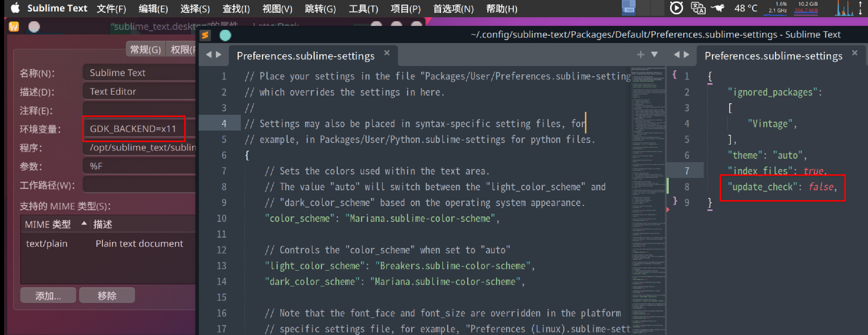868x335 pixels.
Task: Focus the empty 注释(E) field
Action: [140, 110]
